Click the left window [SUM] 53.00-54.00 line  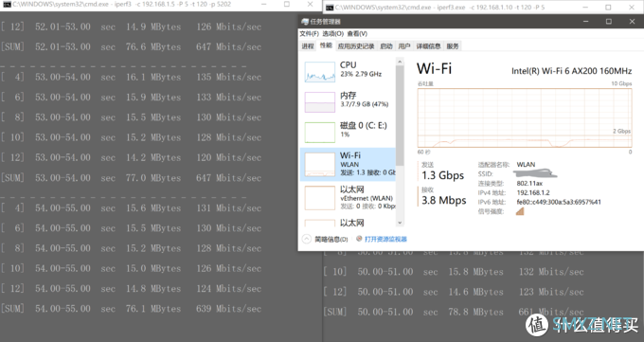[x=131, y=178]
